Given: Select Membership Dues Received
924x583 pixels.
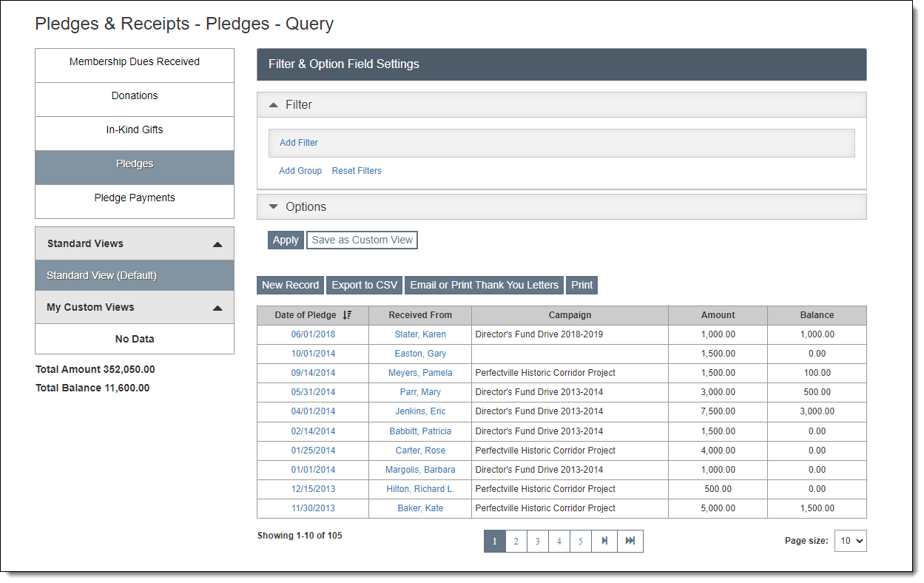Looking at the screenshot, I should click(135, 62).
